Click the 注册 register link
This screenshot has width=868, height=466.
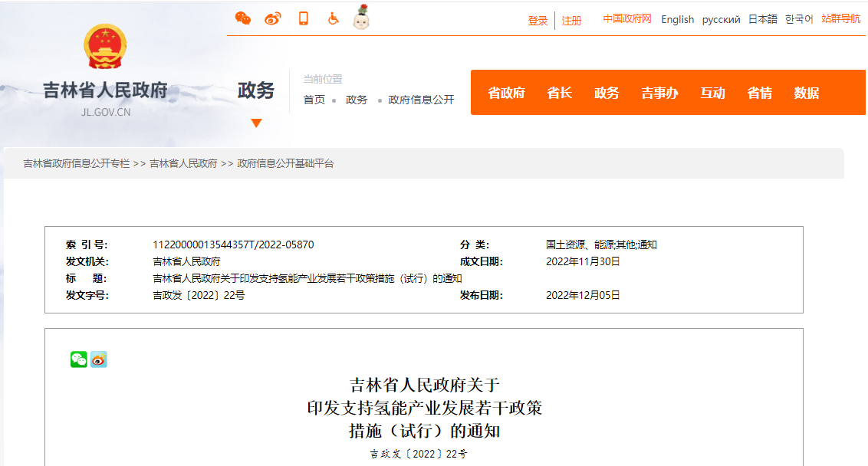pos(571,21)
